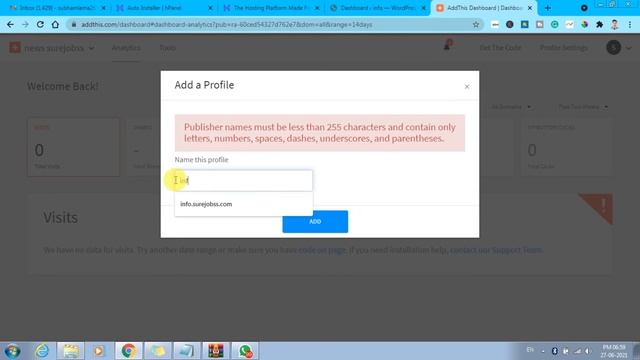Open the news surejobss profile dropdown
The width and height of the screenshot is (640, 360).
59,48
